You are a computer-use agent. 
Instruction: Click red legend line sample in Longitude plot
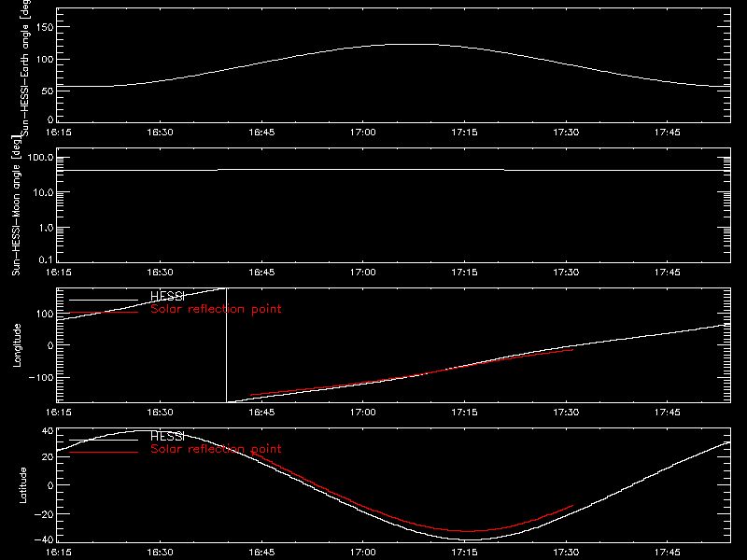point(104,313)
